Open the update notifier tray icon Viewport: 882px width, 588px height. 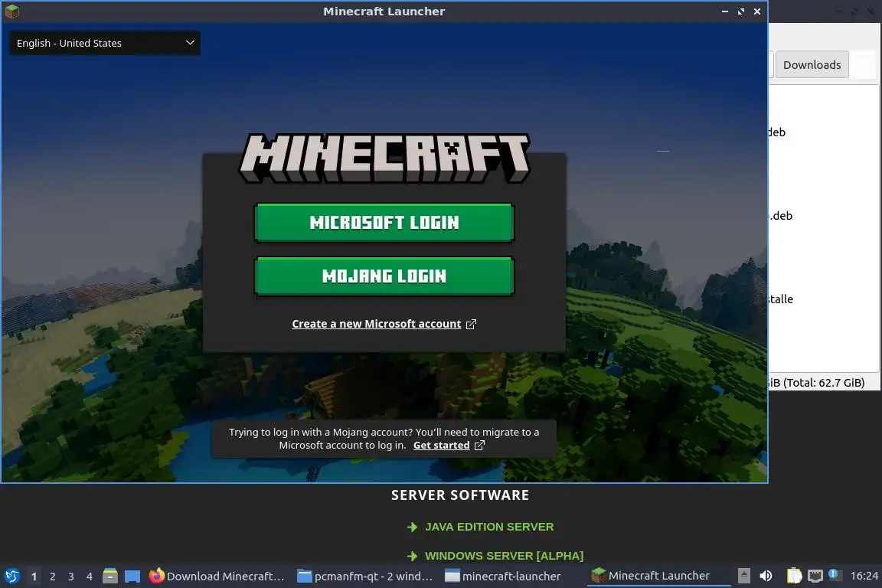(x=835, y=575)
